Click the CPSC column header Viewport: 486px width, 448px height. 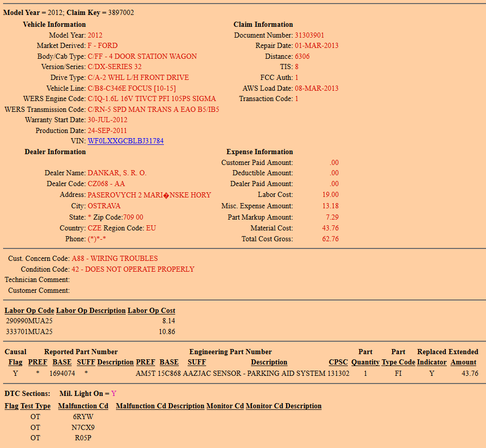339,362
